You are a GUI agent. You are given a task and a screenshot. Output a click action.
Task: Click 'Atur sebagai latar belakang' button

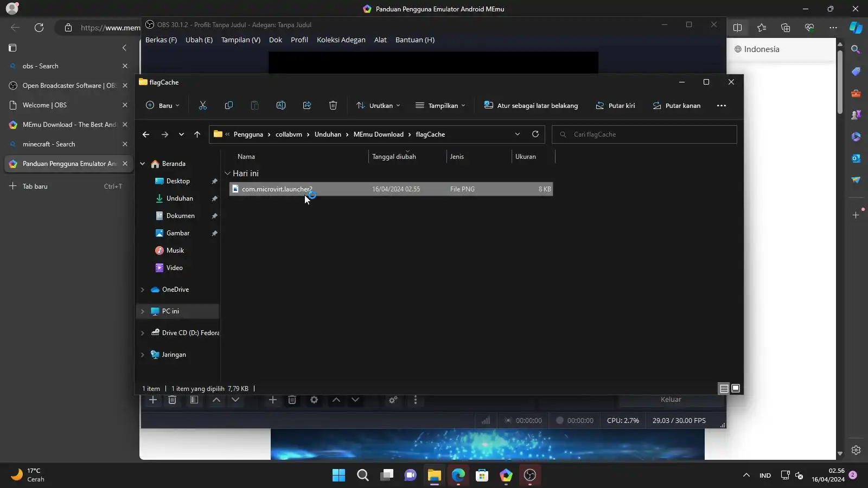(x=531, y=106)
